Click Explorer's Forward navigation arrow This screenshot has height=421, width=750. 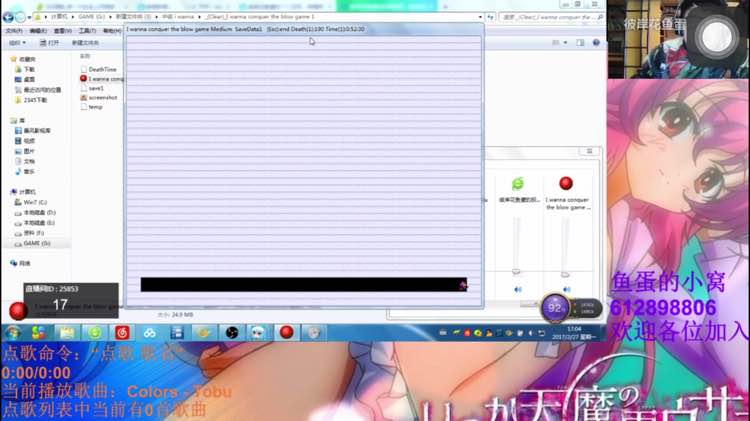pos(20,17)
